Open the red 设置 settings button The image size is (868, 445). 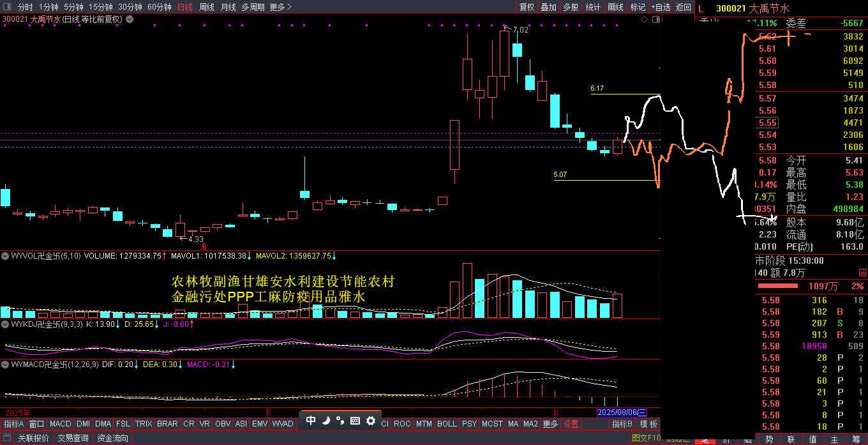[x=571, y=424]
